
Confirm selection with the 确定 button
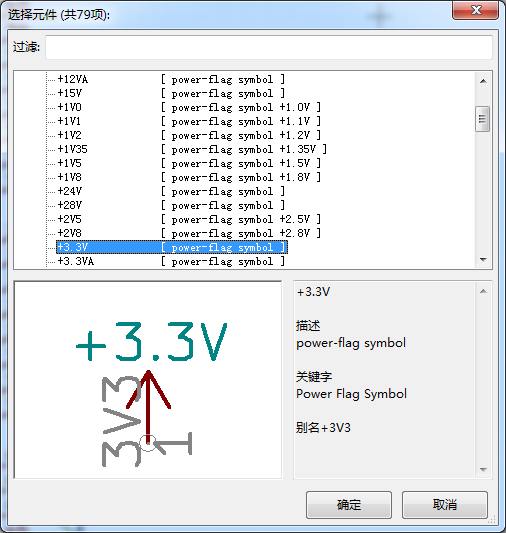(x=349, y=504)
